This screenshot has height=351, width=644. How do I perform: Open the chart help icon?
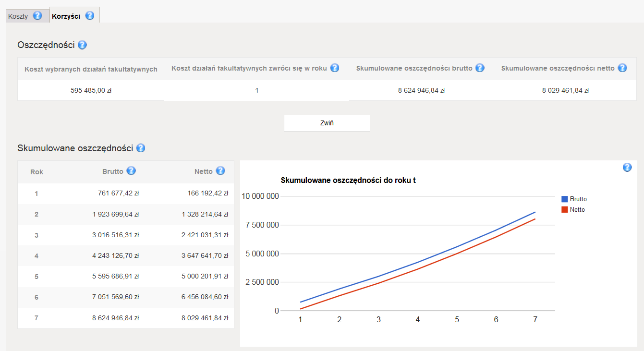pos(627,167)
